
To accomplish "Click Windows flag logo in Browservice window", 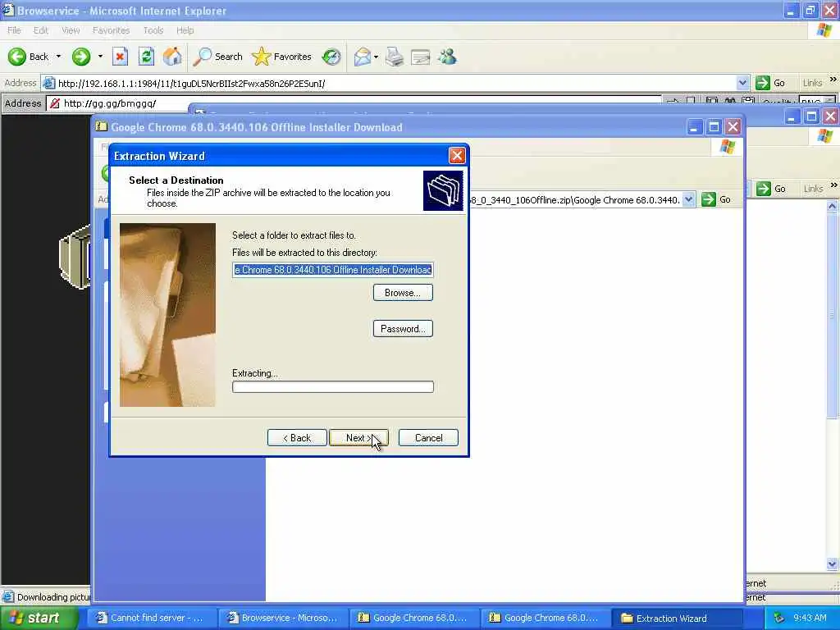I will coord(825,30).
